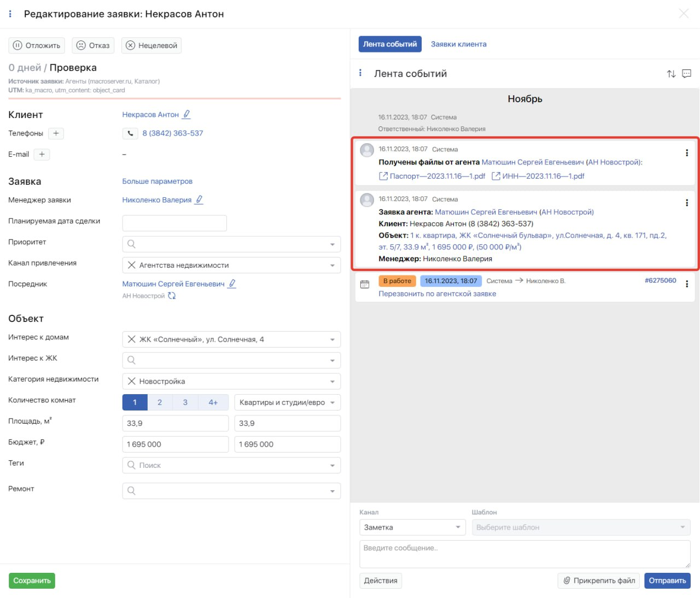Open Паспорт—2023.11.16—1.pdf file link
Viewport: 700px width, 598px height.
click(432, 176)
